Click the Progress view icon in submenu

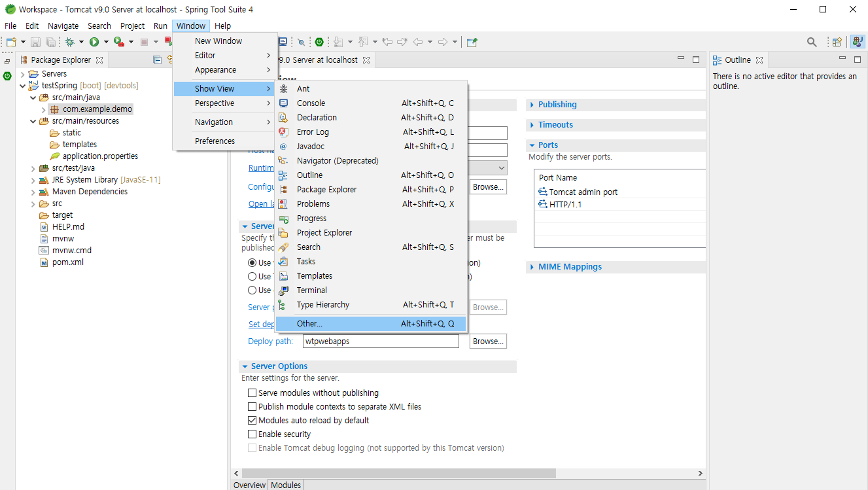(283, 218)
